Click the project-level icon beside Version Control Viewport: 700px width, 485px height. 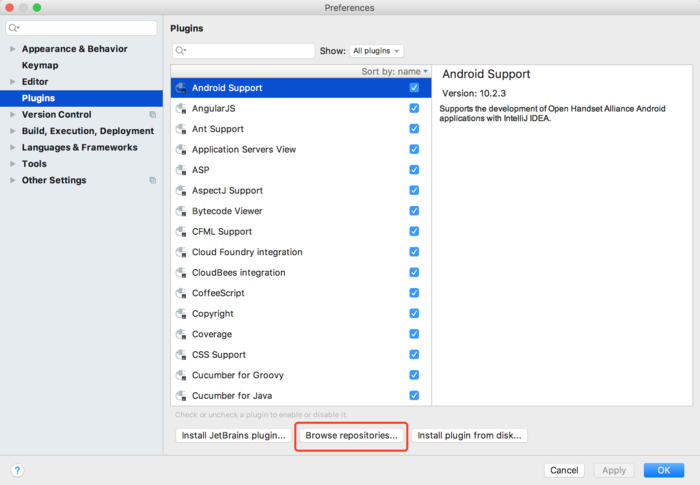click(153, 115)
